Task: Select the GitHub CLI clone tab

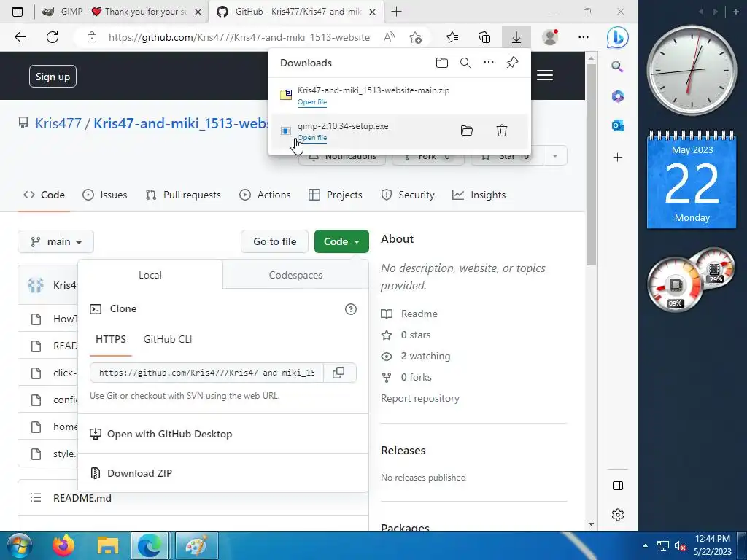Action: coord(168,340)
